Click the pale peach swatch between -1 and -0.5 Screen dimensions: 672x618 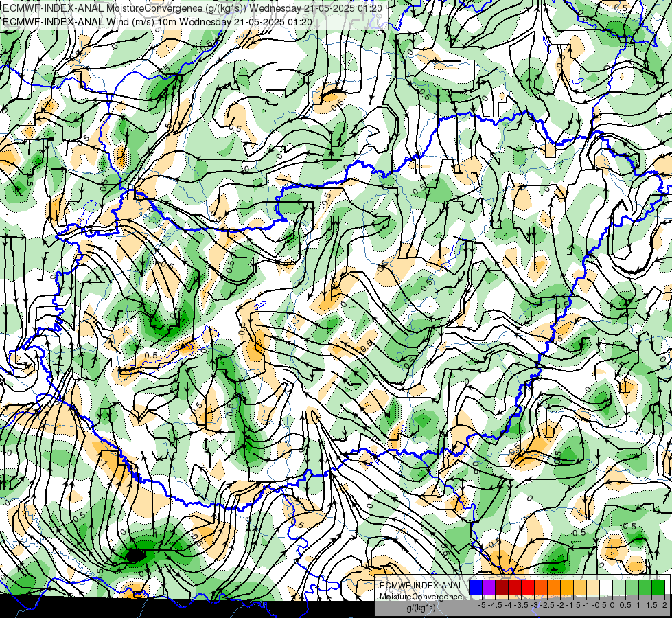(x=593, y=587)
